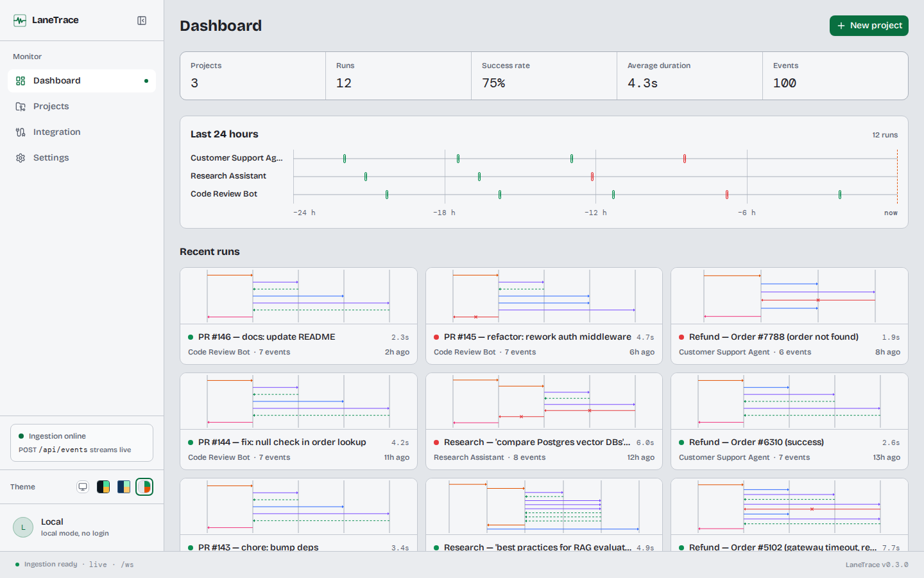Open trace preview for PR #146 run
Viewport: 924px width, 578px height.
(x=298, y=296)
